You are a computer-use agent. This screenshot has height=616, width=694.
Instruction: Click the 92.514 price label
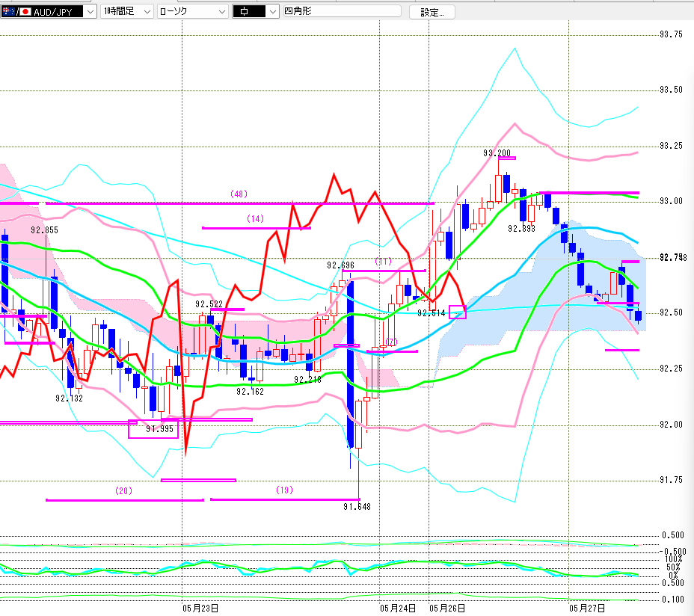(431, 313)
